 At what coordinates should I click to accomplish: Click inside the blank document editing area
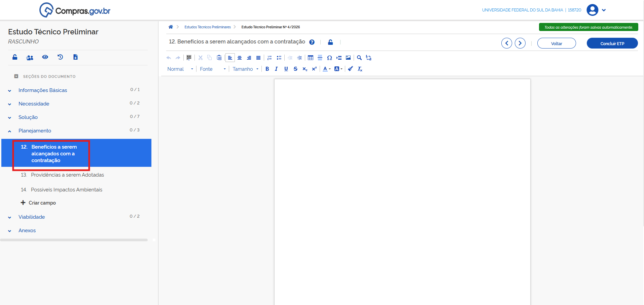[402, 189]
